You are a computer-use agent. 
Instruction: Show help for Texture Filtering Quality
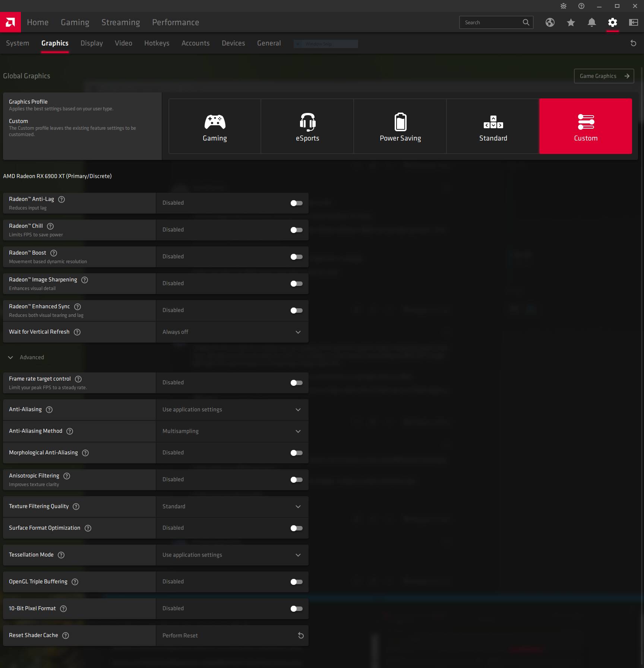tap(76, 507)
